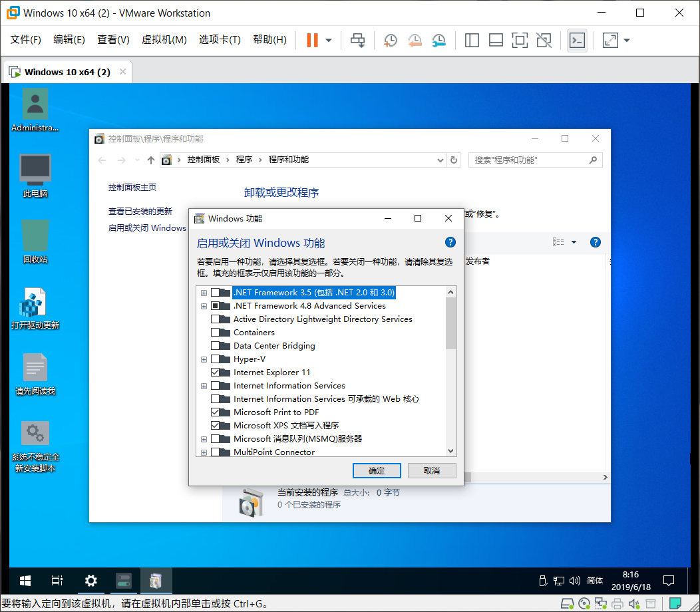The width and height of the screenshot is (700, 612).
Task: Open the 文件(F) menu
Action: [25, 40]
